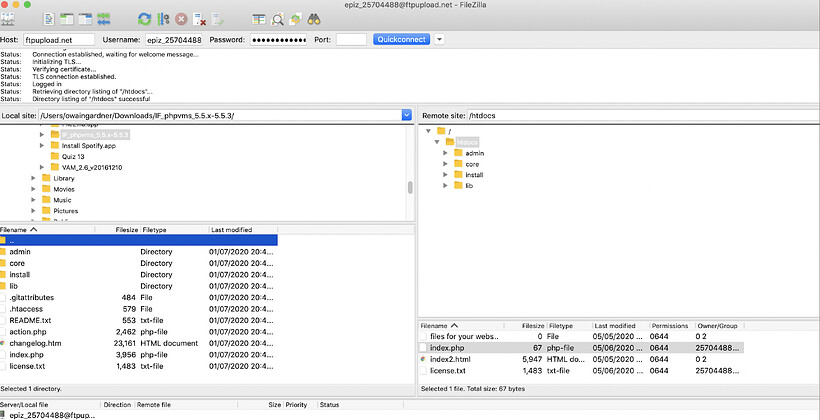Open the Site Manager

tap(7, 20)
